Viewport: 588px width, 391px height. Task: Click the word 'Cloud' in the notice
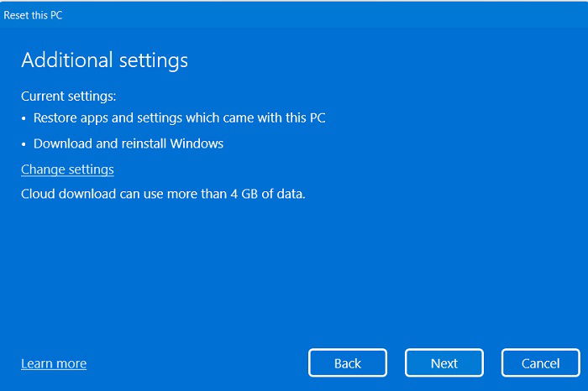(x=39, y=194)
